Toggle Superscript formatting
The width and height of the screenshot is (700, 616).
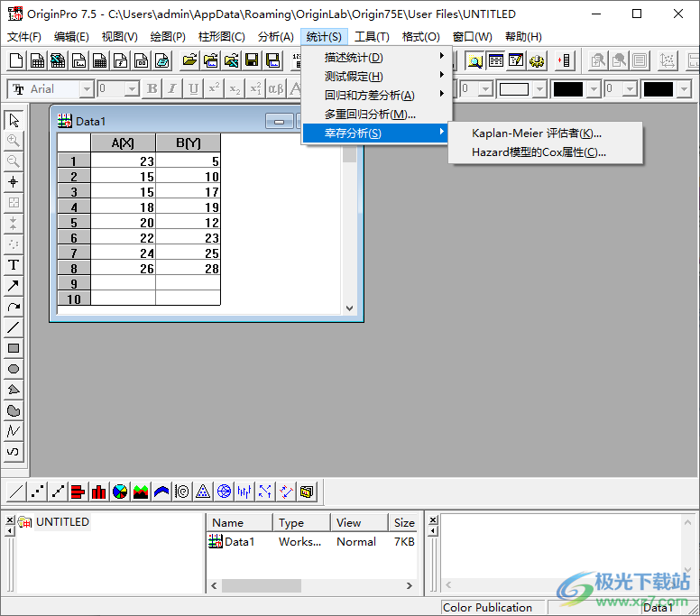214,88
